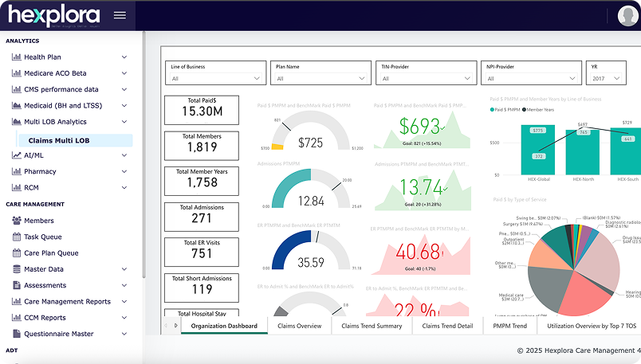Toggle the hamburger menu icon
Screen dimensions: 641x364
120,15
